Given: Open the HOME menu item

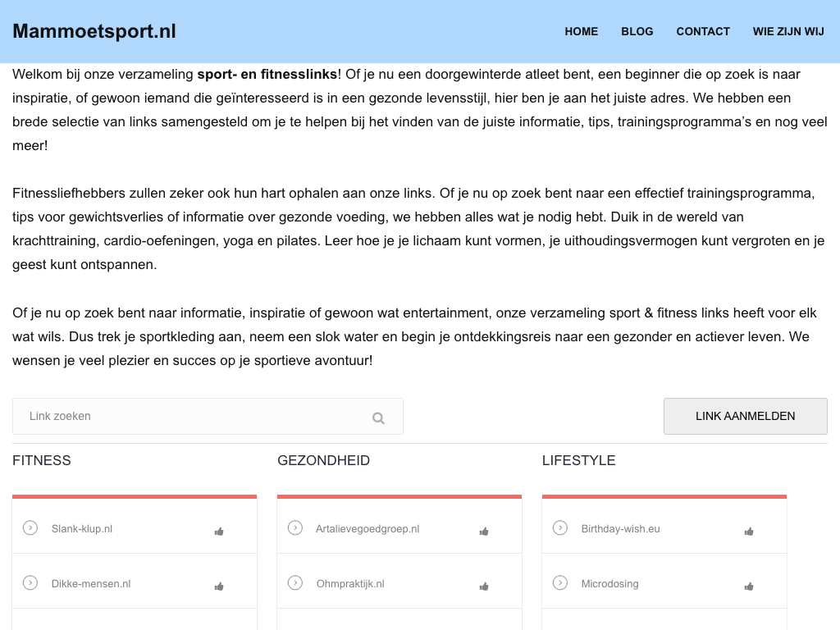Looking at the screenshot, I should coord(581,31).
